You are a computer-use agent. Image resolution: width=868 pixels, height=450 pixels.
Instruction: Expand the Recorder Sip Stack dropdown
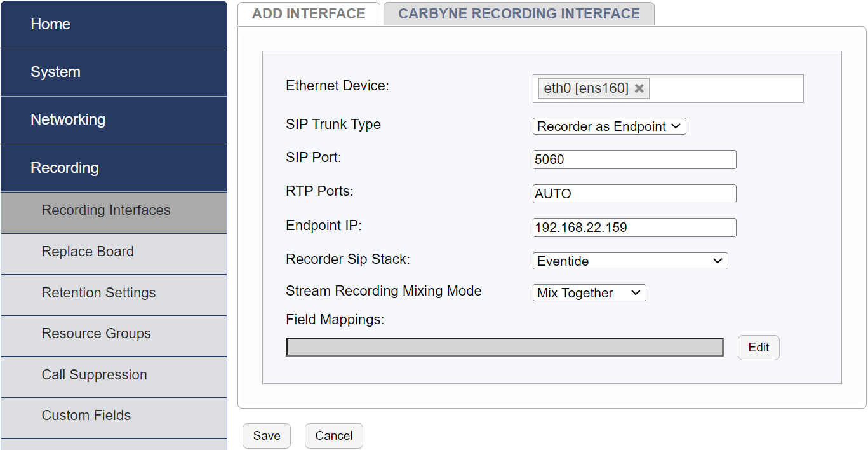(x=630, y=261)
